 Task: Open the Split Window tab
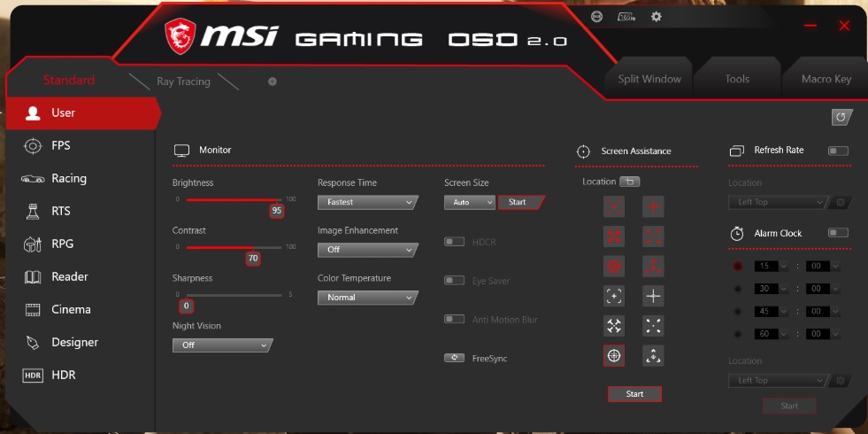pos(649,79)
